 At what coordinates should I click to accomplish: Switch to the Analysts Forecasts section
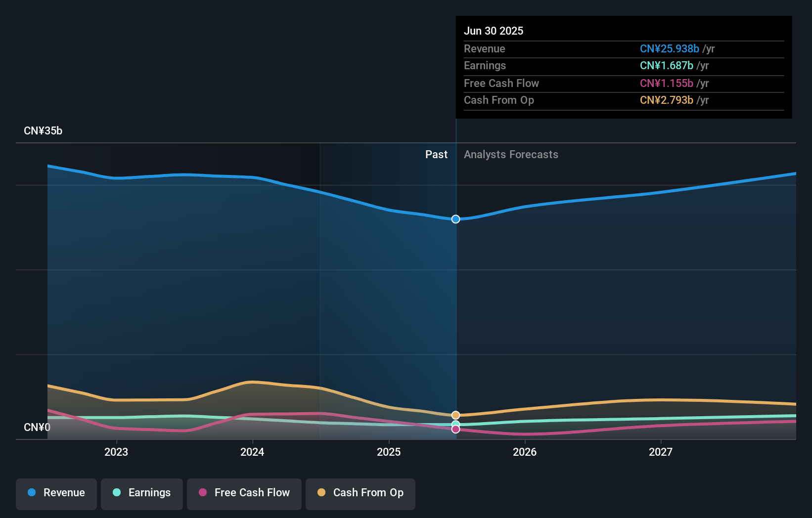(x=511, y=154)
